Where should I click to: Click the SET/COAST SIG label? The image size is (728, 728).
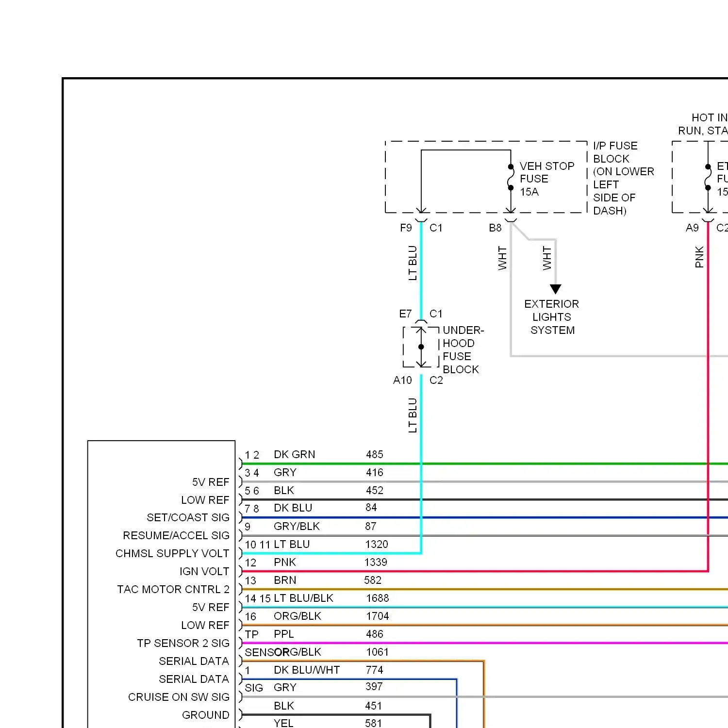[x=188, y=518]
